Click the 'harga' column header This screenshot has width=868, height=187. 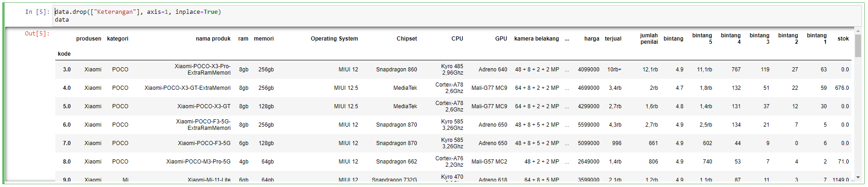pyautogui.click(x=592, y=39)
